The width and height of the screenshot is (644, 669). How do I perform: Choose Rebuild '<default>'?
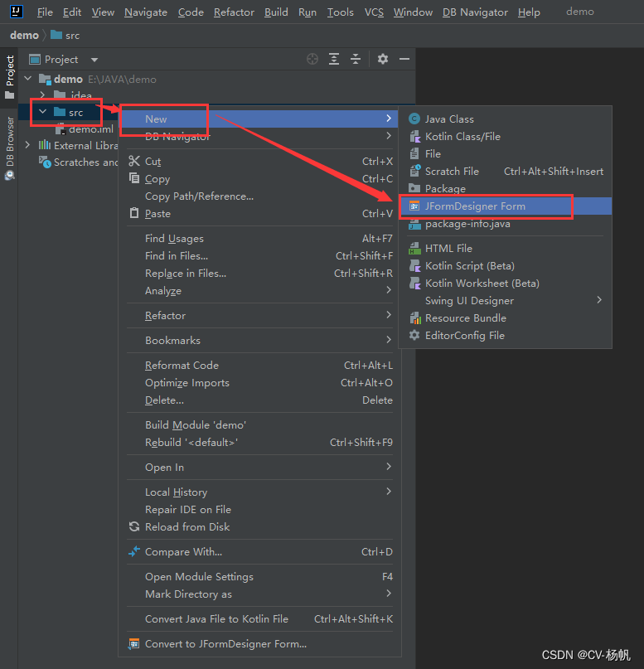point(259,443)
